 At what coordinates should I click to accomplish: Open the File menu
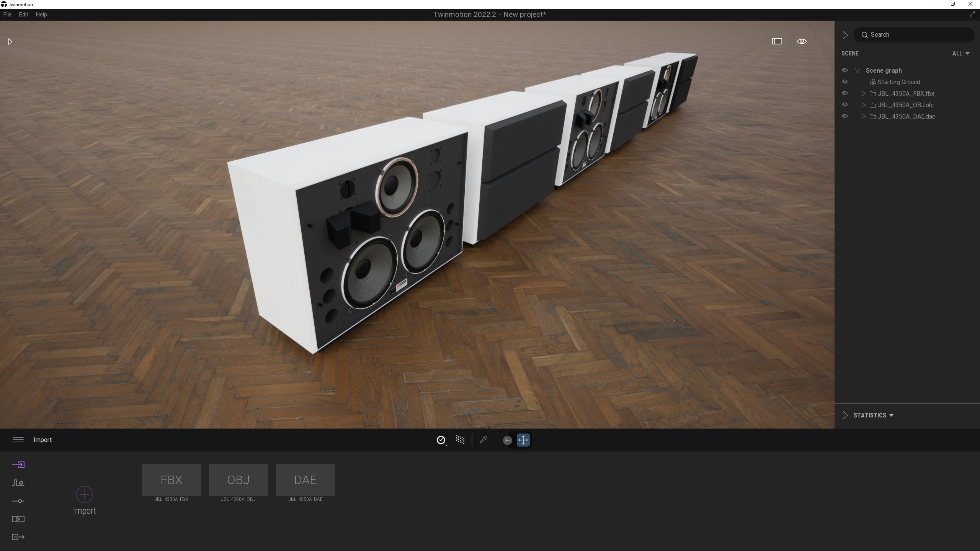click(7, 15)
